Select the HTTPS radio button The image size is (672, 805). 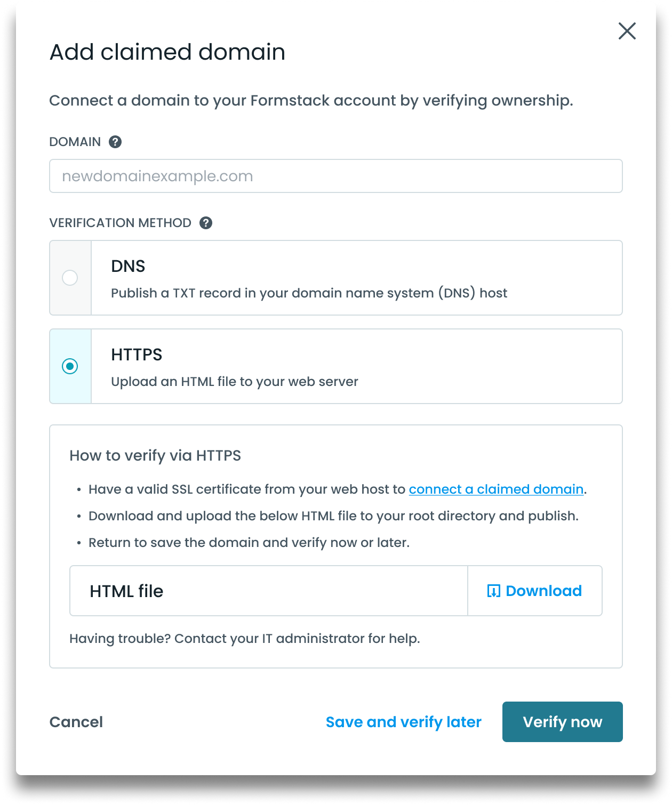pyautogui.click(x=70, y=366)
